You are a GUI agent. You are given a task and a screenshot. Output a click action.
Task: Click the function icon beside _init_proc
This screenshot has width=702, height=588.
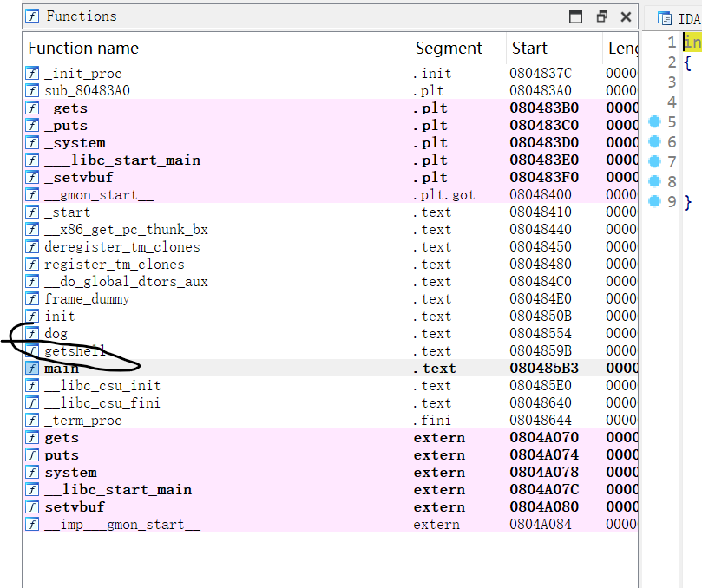tap(33, 74)
